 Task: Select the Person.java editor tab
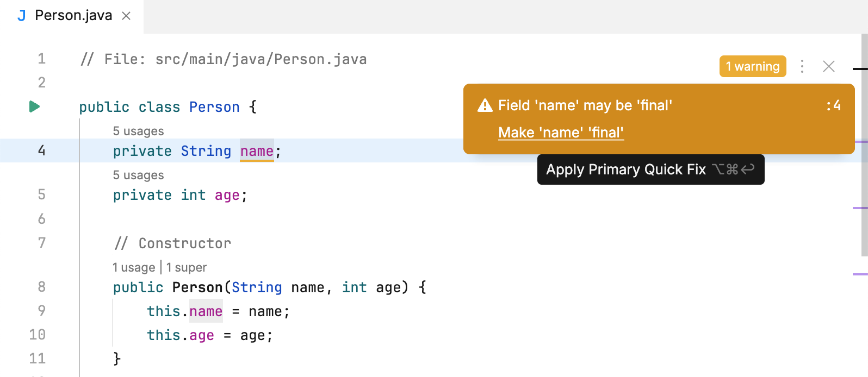point(73,16)
